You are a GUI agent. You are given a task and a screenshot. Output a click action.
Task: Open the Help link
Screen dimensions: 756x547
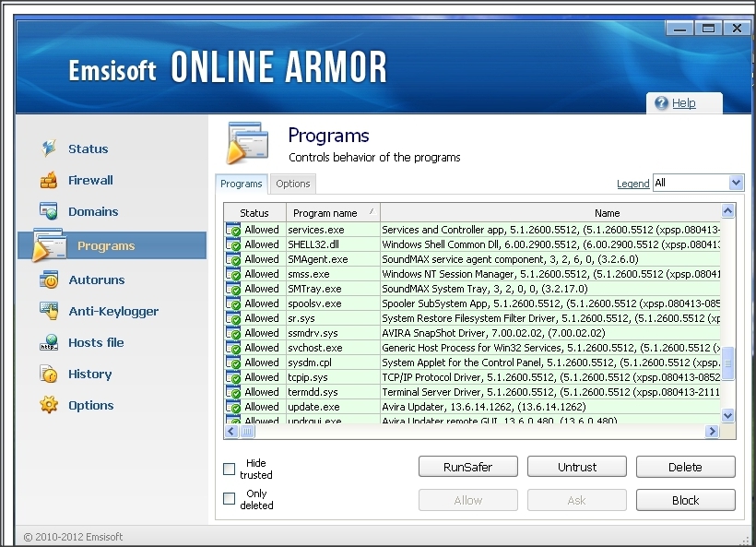click(684, 102)
